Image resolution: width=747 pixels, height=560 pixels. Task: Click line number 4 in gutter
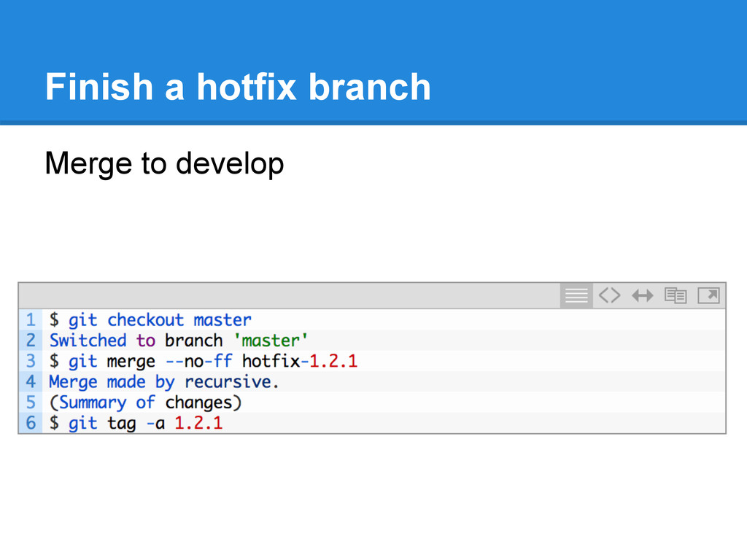[31, 382]
